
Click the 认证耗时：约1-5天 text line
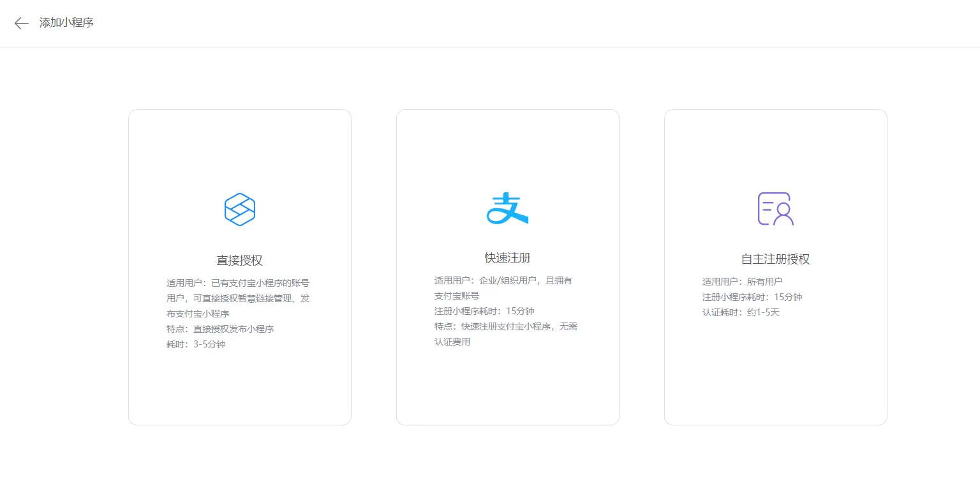(741, 312)
